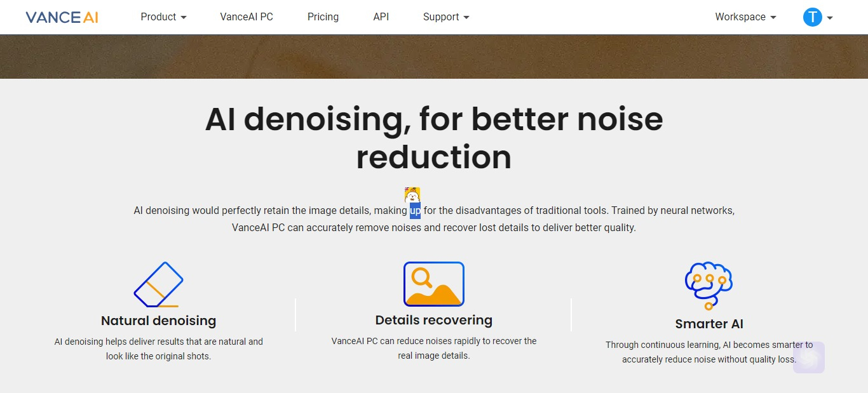
Task: Navigate to the API page
Action: click(381, 17)
